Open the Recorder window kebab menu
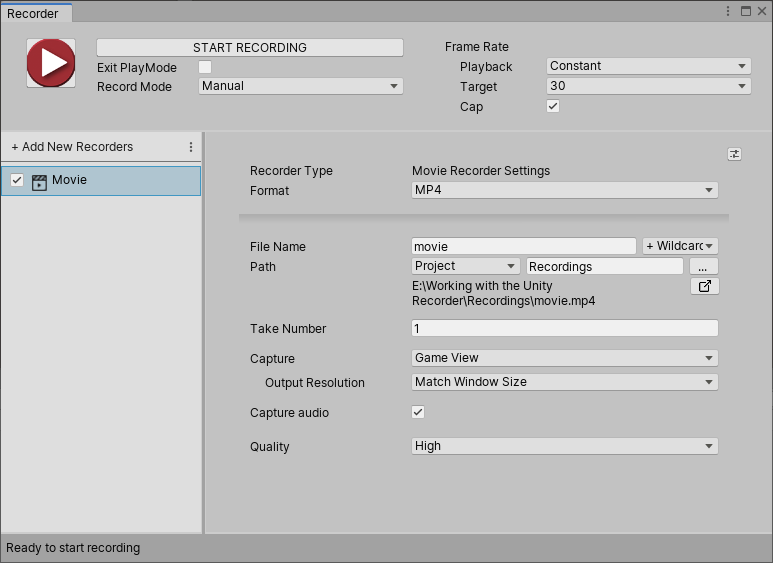 (728, 11)
